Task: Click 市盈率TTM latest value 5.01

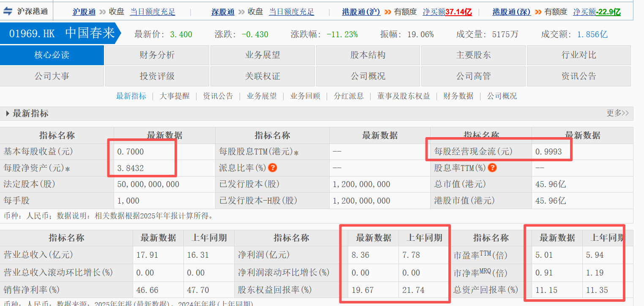Action: (x=544, y=255)
